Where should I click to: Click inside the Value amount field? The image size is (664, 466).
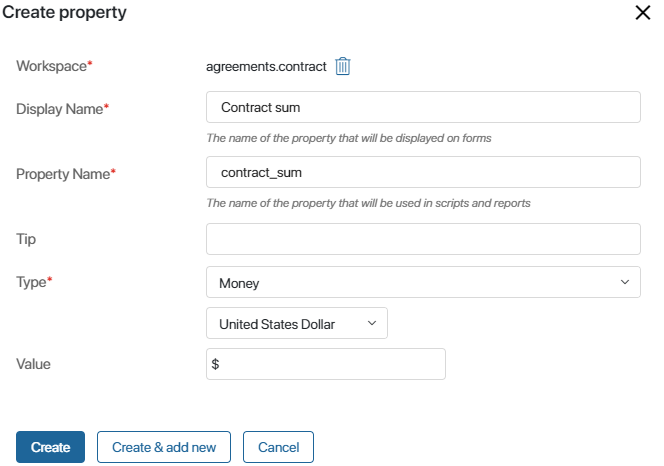click(x=326, y=364)
